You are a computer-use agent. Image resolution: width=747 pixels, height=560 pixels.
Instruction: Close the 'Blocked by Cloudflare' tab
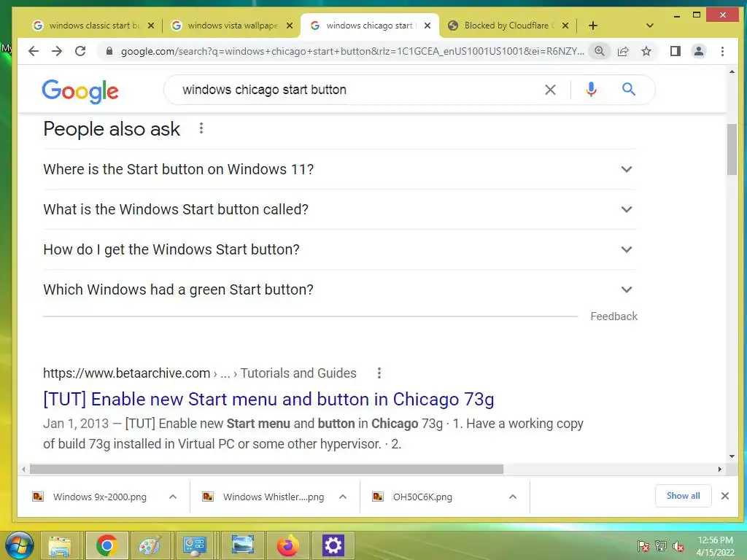click(x=565, y=26)
